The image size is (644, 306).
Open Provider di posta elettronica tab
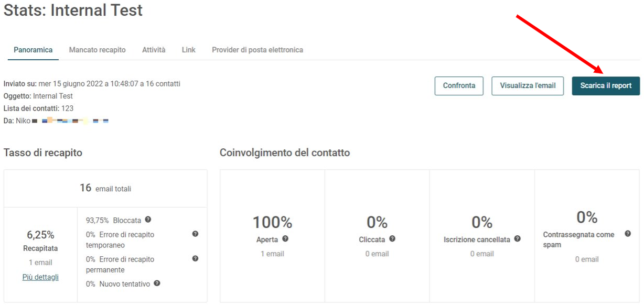257,50
